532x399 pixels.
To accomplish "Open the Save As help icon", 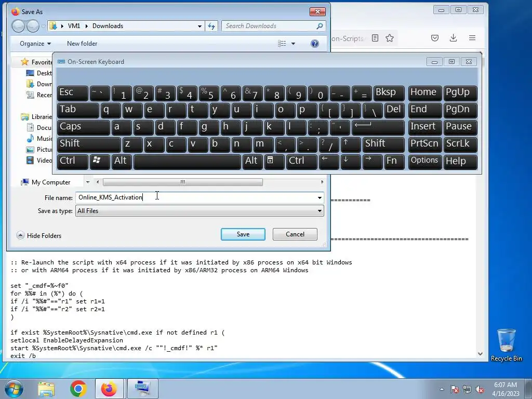I will [315, 44].
